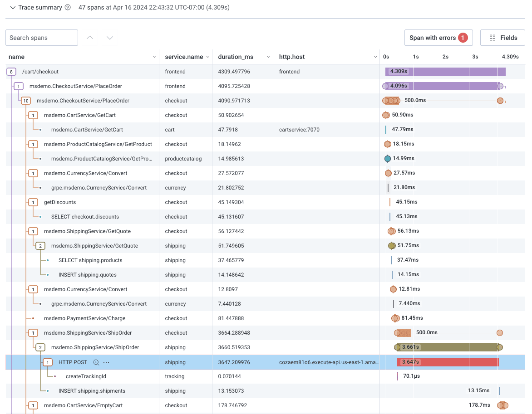
Task: Open the ellipsis menu on HTTP POST row
Action: pos(106,362)
